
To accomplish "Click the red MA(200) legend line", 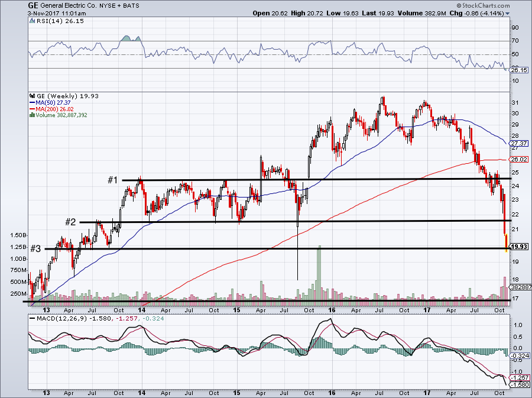I will 33,109.
